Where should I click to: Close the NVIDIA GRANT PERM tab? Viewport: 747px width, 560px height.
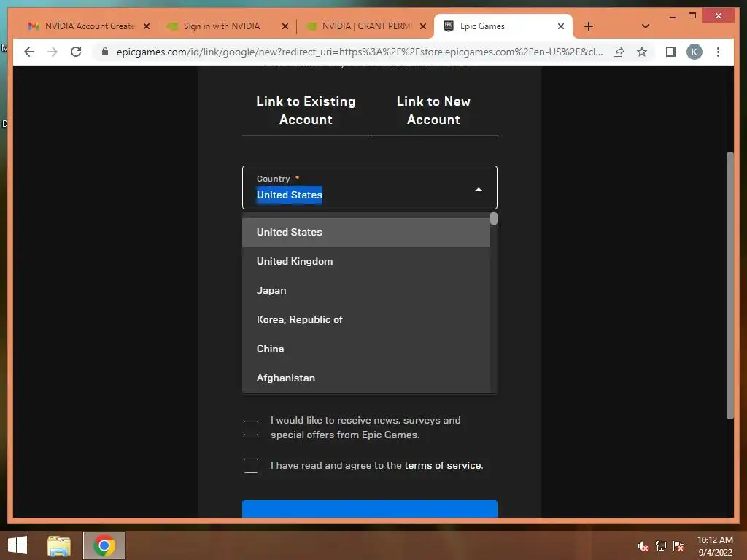(422, 26)
